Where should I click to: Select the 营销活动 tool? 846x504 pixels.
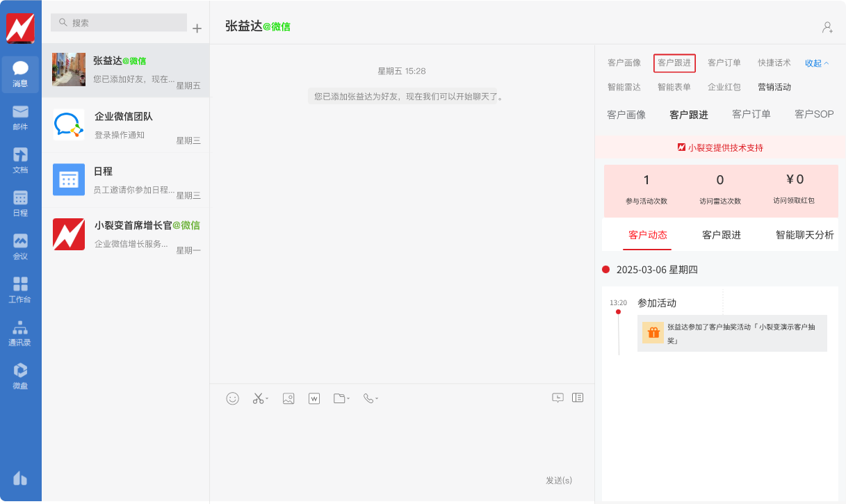(x=774, y=87)
